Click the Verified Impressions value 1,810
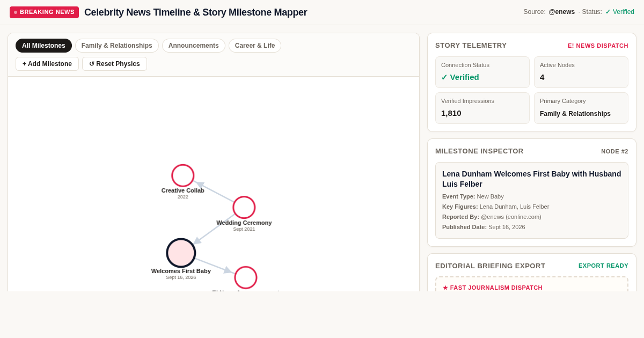Image resolution: width=644 pixels, height=338 pixels. pos(451,113)
